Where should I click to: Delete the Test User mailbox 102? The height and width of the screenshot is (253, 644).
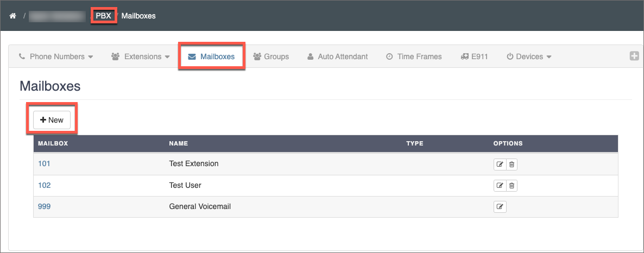click(512, 186)
